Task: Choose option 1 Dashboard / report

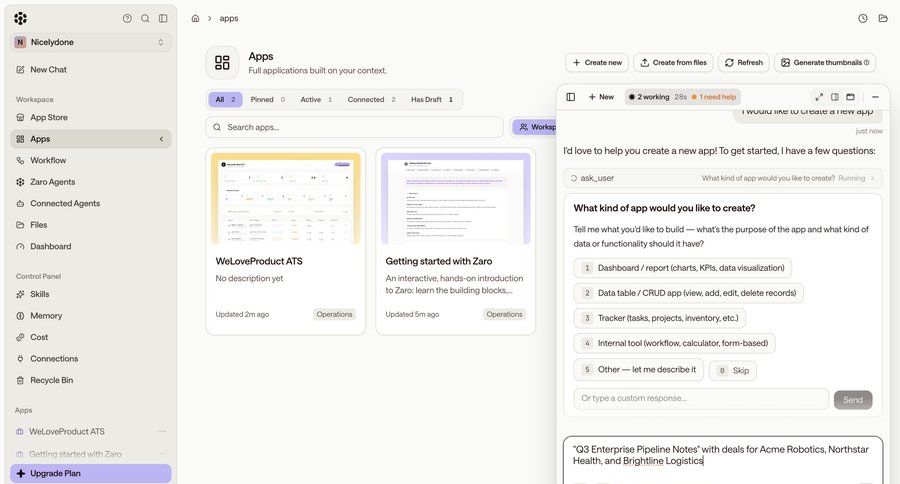Action: click(x=682, y=268)
